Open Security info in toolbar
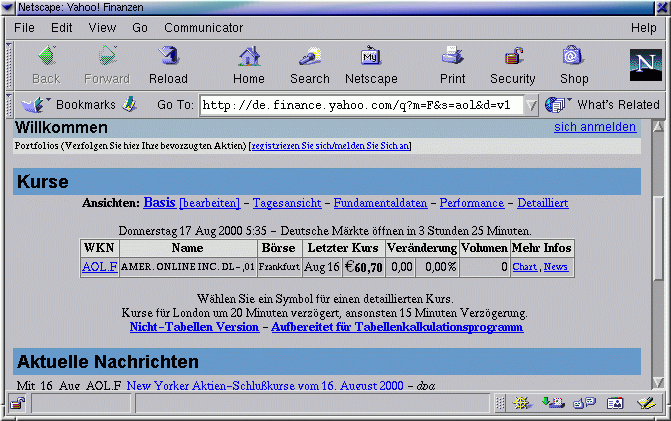Image resolution: width=671 pixels, height=421 pixels. click(x=513, y=56)
